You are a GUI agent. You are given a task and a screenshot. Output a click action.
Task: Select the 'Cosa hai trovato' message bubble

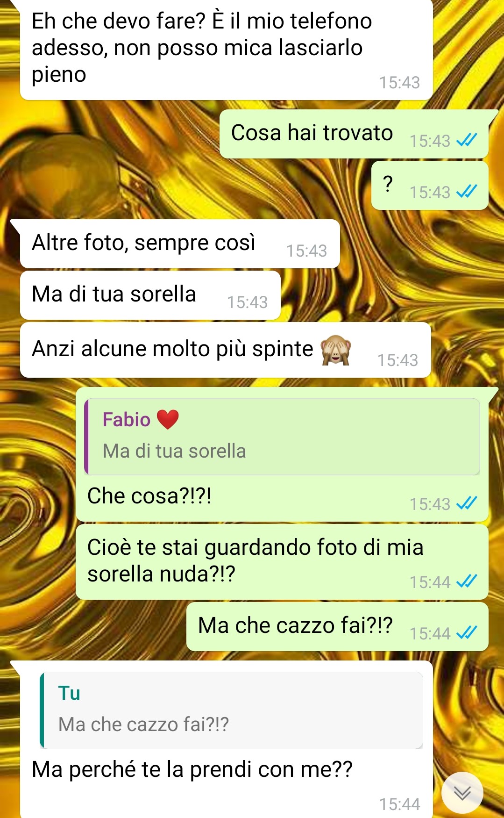pyautogui.click(x=354, y=134)
